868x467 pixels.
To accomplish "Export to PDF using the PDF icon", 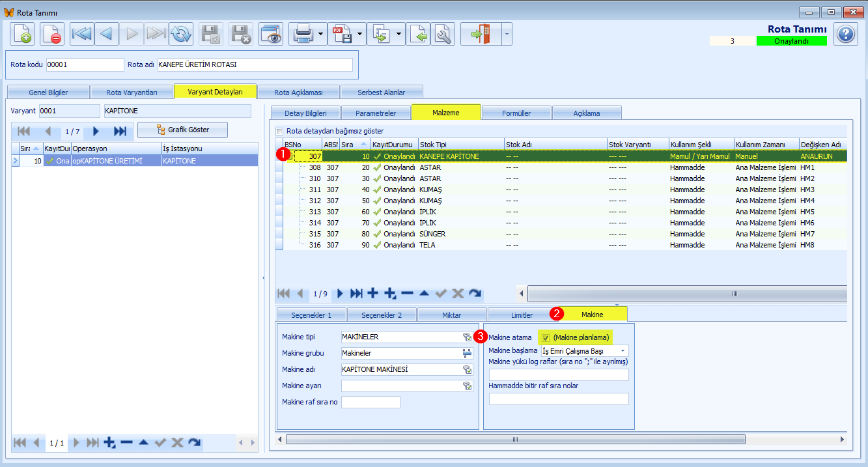I will tap(343, 33).
